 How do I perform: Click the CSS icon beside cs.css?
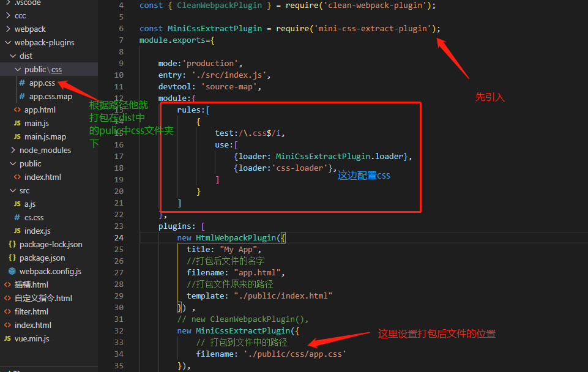click(17, 217)
